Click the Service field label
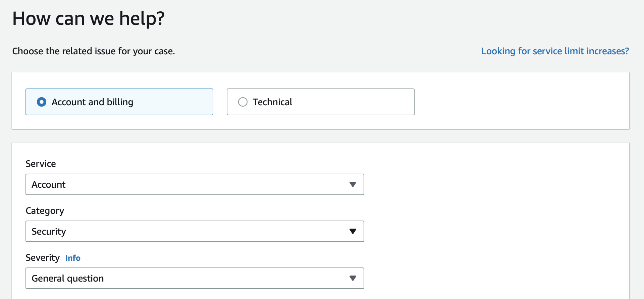The width and height of the screenshot is (644, 299). tap(41, 164)
